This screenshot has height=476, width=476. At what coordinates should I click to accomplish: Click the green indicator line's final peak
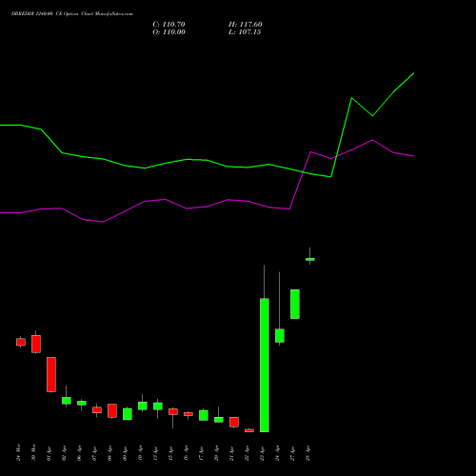tap(413, 73)
